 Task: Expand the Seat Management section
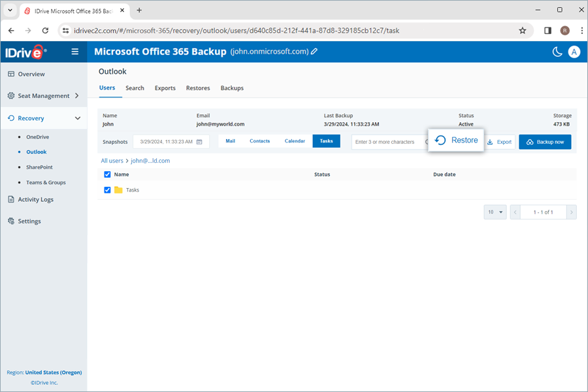pos(44,95)
